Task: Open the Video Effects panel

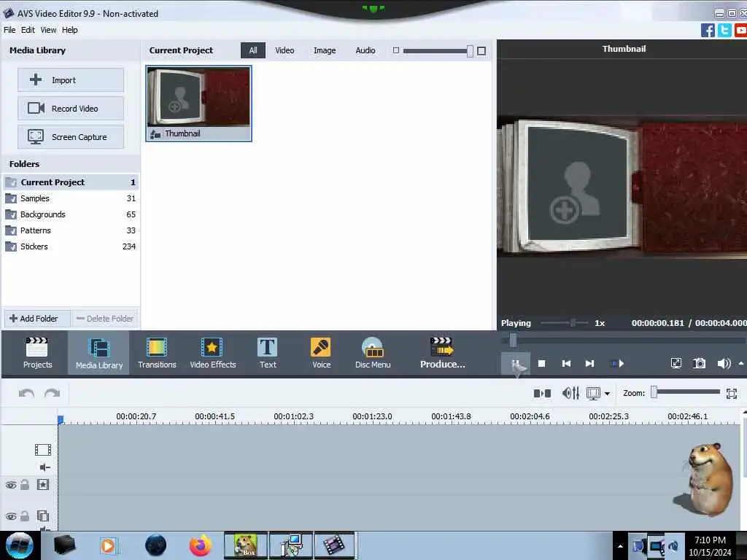Action: tap(212, 353)
